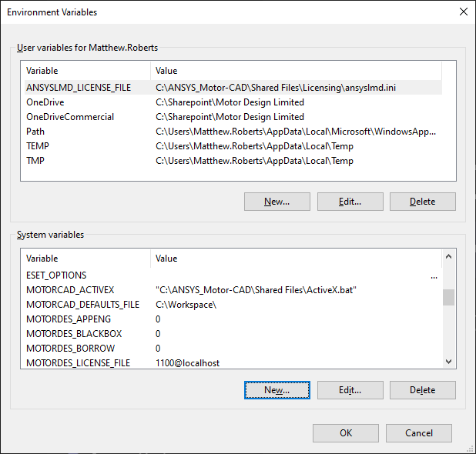Viewport: 476px width, 454px height.
Task: Click Value column header in User variables
Action: point(166,71)
